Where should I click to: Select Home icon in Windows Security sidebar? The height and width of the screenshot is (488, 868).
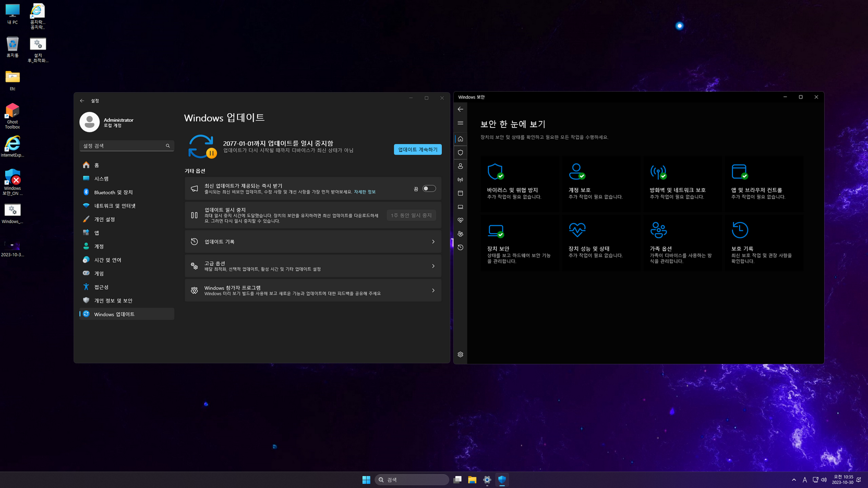[461, 139]
